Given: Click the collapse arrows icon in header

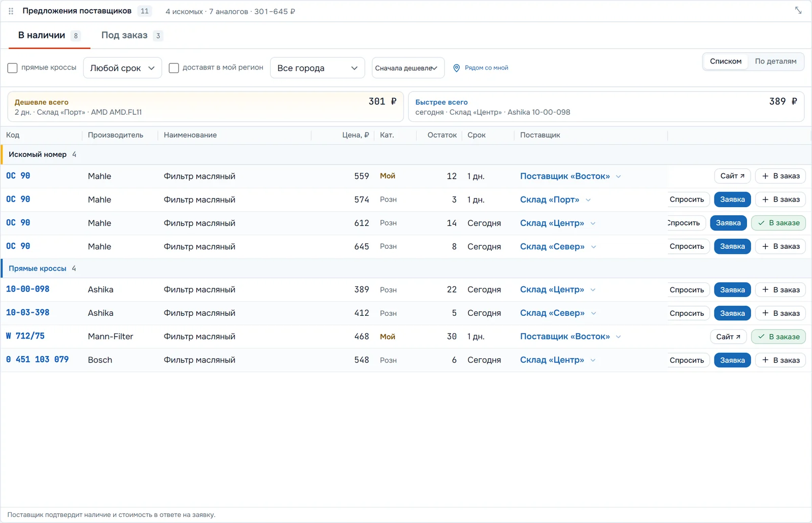Looking at the screenshot, I should coord(798,11).
